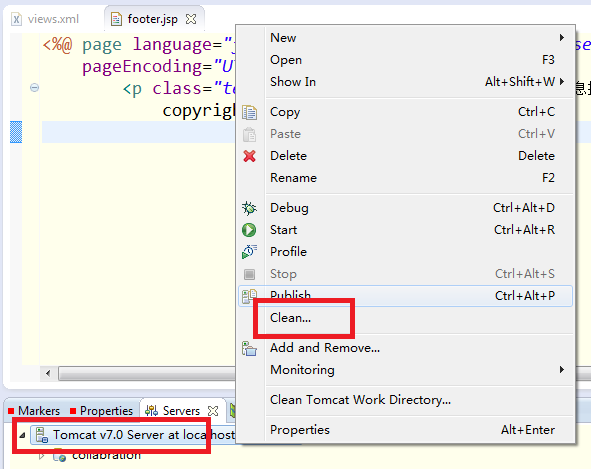Image resolution: width=591 pixels, height=469 pixels.
Task: Click the editor horizontal scrollbar thumb
Action: (147, 374)
